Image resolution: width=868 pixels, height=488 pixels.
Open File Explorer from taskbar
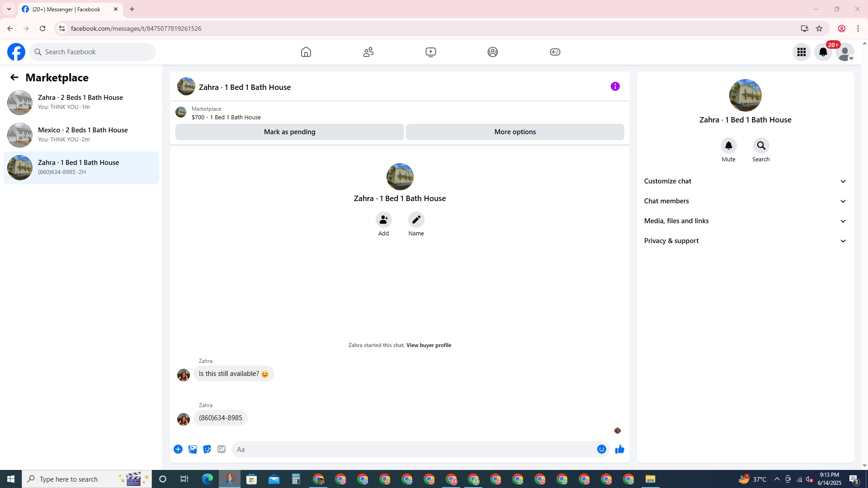pyautogui.click(x=650, y=479)
